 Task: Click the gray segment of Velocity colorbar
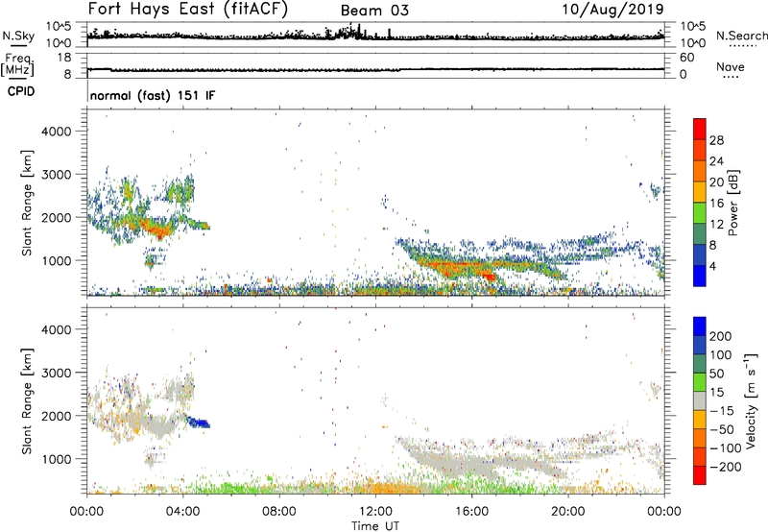coord(700,400)
